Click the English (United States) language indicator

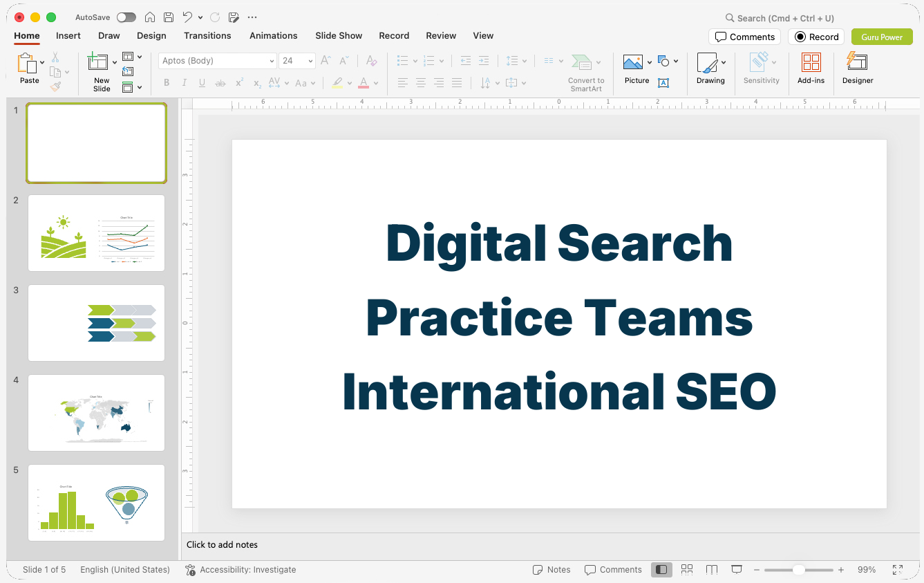click(x=125, y=570)
